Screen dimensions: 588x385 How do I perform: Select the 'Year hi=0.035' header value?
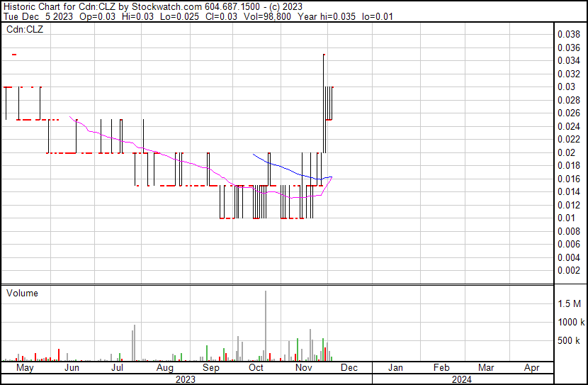(327, 16)
